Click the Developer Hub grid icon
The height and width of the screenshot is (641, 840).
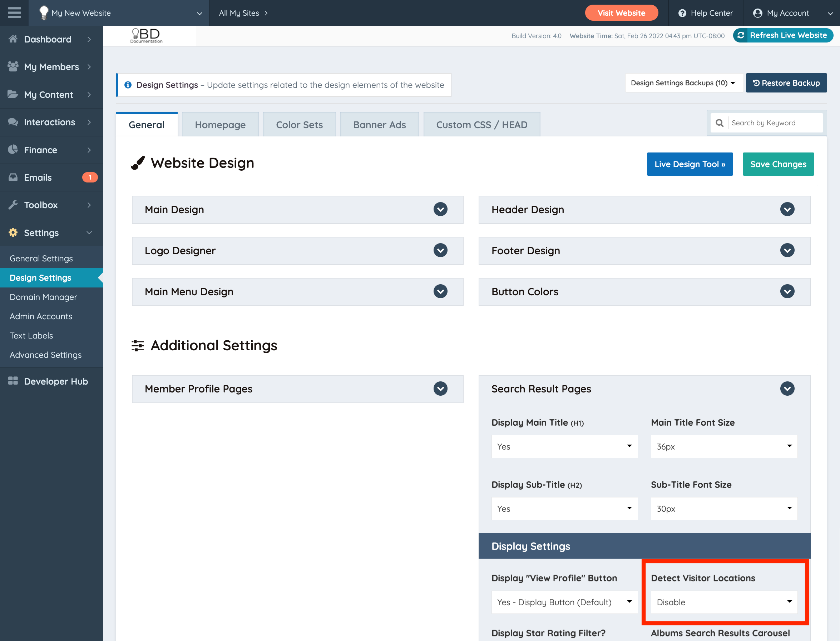13,381
